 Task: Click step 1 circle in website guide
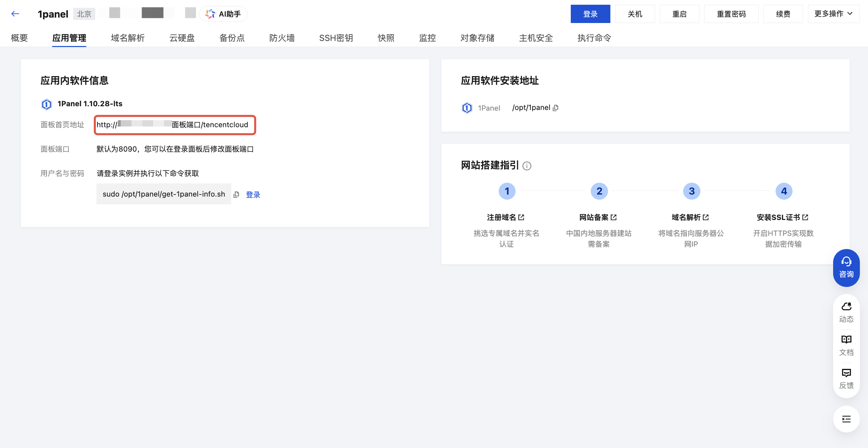tap(507, 191)
